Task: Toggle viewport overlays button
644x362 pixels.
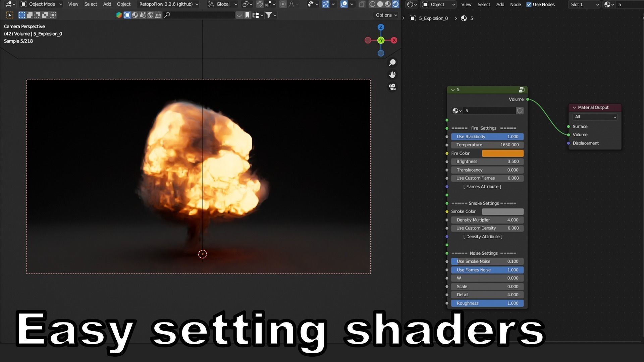Action: (344, 4)
